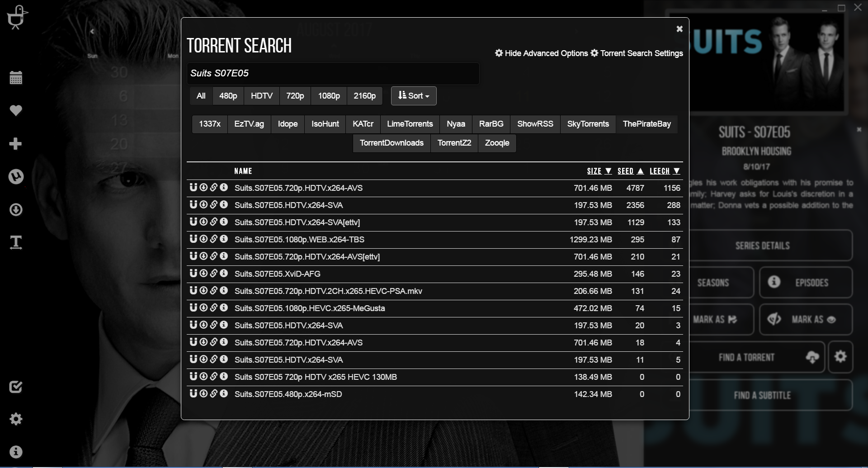
Task: Show info for Suits.S07E05.1080p.WEB.x264-TBS
Action: point(224,239)
